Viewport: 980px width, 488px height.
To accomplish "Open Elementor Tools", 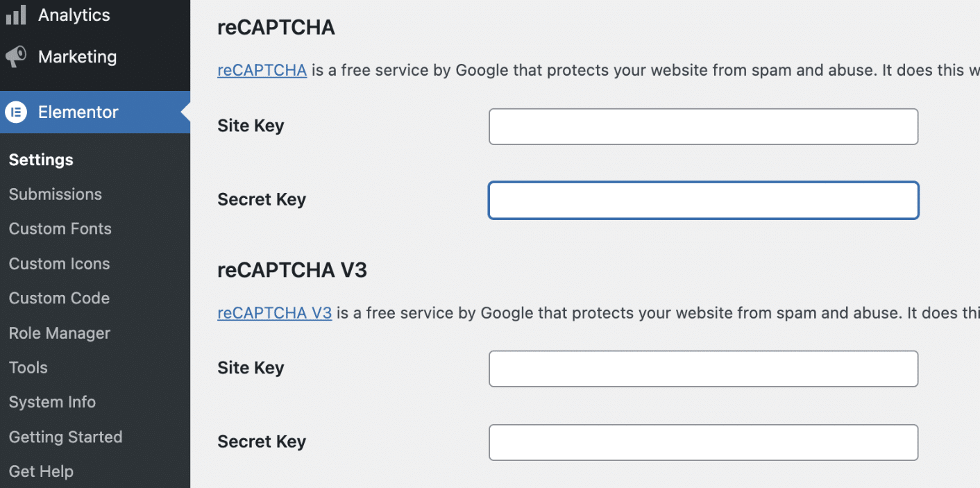I will click(28, 367).
